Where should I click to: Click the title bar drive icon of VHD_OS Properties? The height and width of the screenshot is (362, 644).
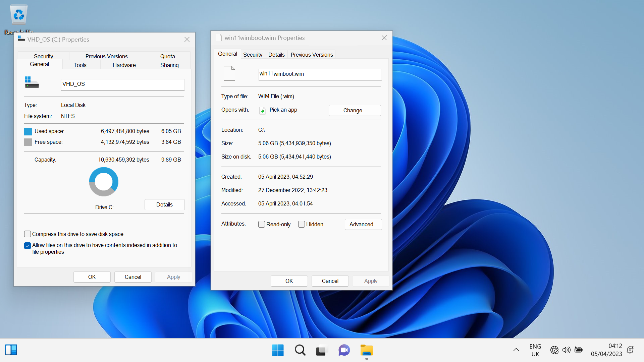[21, 39]
